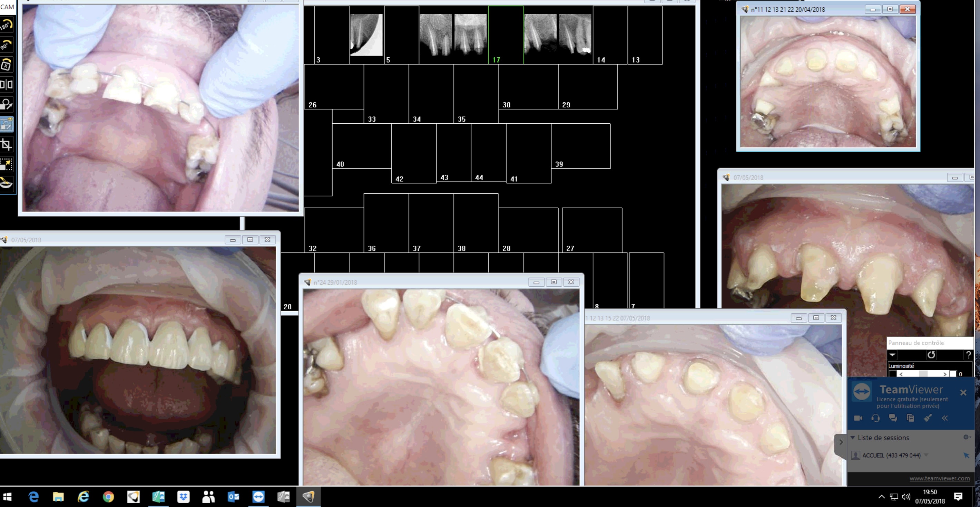Viewport: 980px width, 507px height.
Task: Click the highlighted image zoom tool
Action: pyautogui.click(x=7, y=124)
